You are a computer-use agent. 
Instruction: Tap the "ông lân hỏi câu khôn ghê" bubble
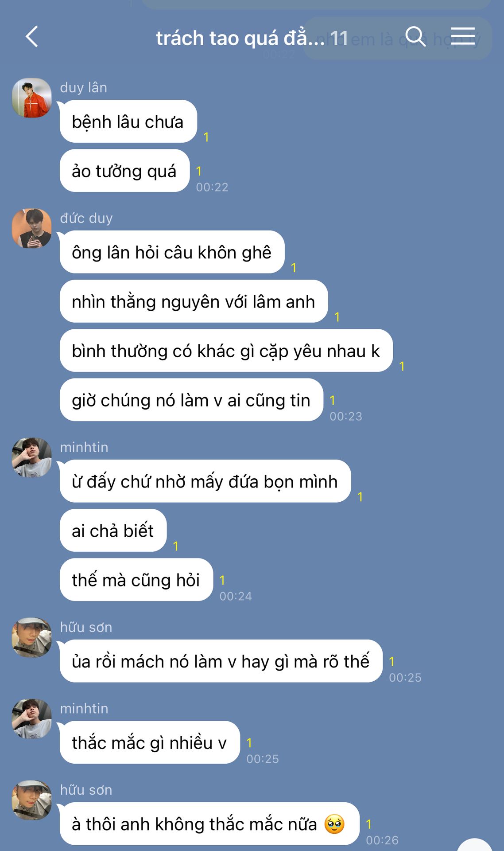(172, 252)
